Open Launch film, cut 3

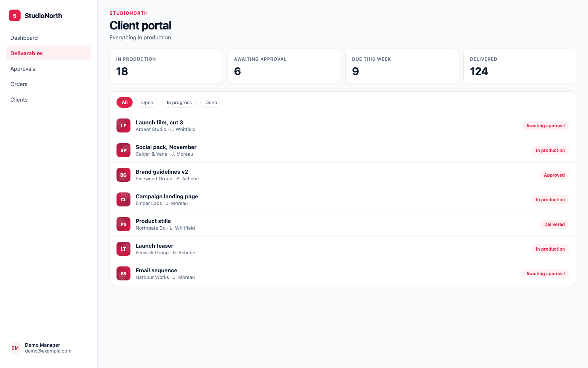343,125
